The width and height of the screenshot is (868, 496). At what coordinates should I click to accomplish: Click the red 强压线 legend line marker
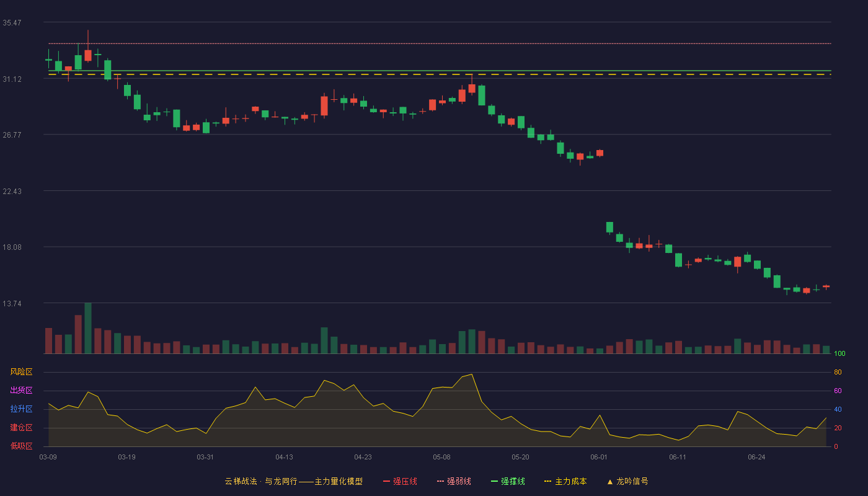click(x=386, y=481)
